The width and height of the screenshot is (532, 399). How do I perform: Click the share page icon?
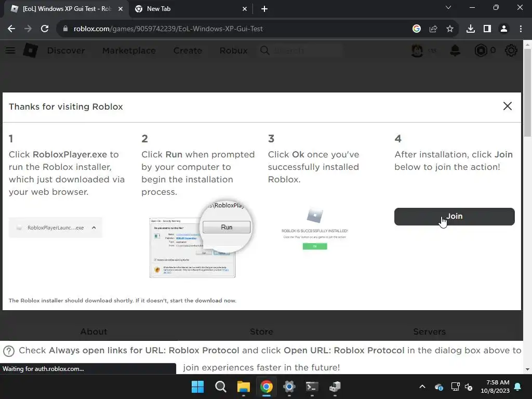(433, 29)
